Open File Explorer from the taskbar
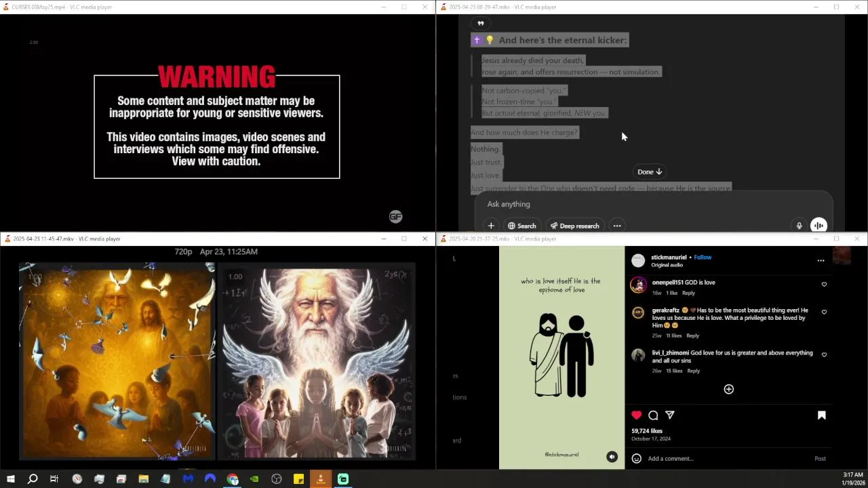868x488 pixels. coord(143,479)
